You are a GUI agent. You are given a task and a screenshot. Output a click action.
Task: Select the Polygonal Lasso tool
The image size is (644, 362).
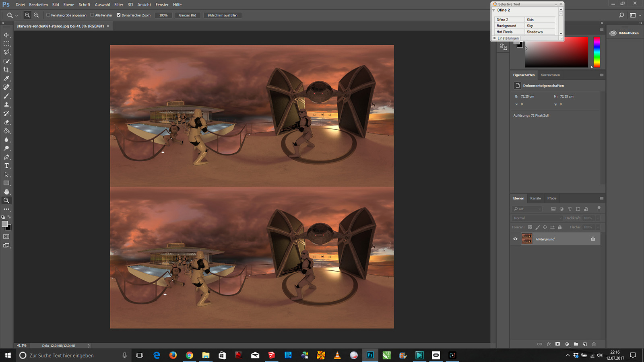point(6,52)
